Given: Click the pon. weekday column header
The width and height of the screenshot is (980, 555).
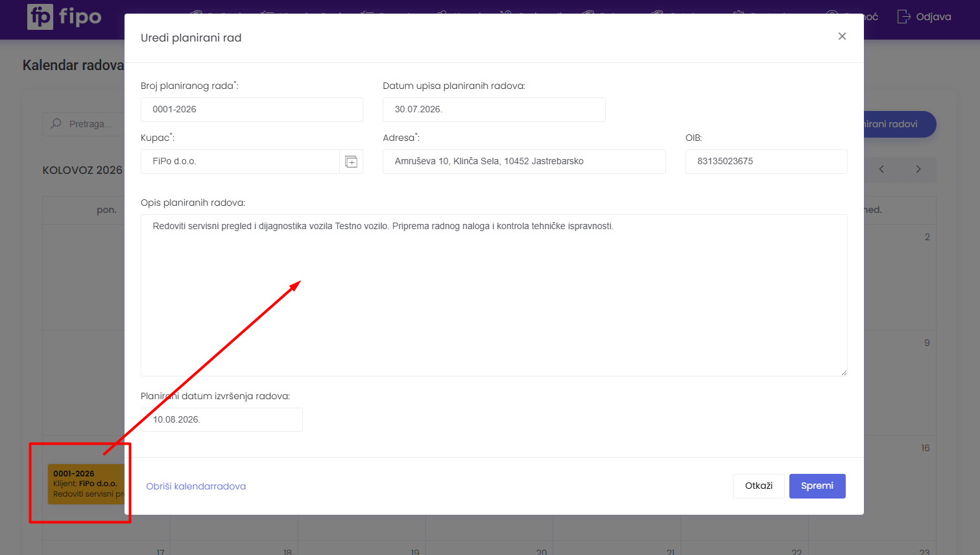Looking at the screenshot, I should click(x=106, y=210).
